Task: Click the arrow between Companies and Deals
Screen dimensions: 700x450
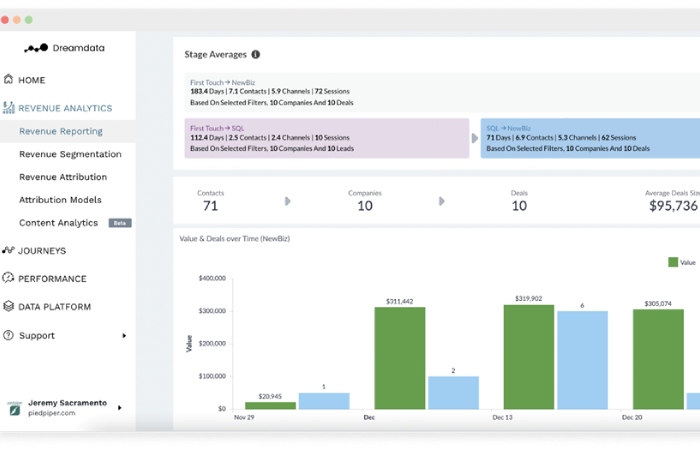Action: click(x=442, y=201)
